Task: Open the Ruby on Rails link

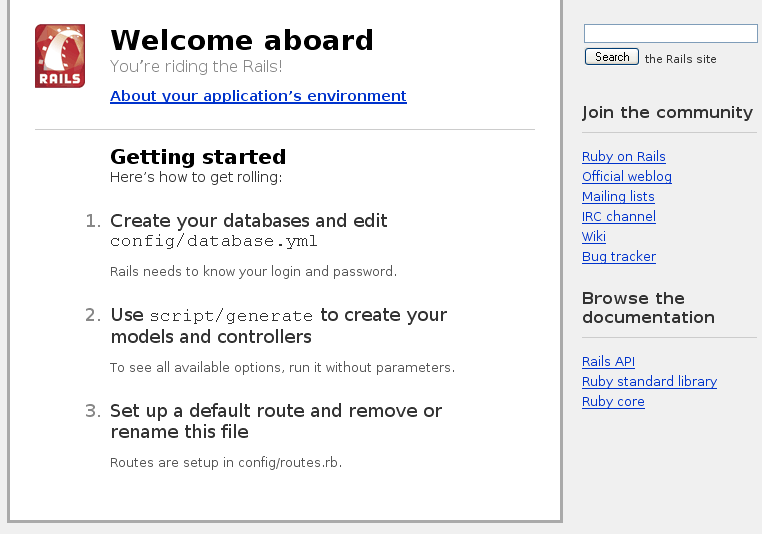Action: click(623, 156)
